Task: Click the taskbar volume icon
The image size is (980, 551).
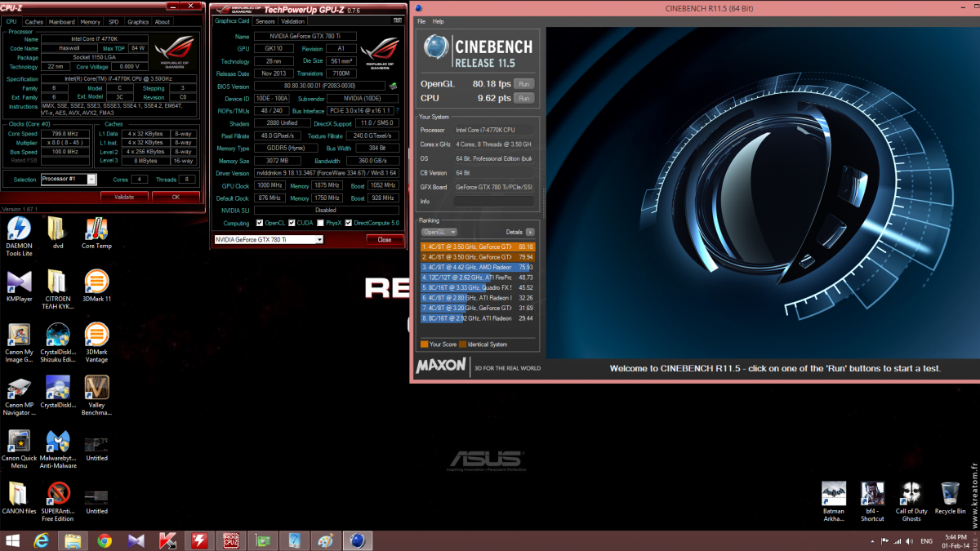Action: click(x=909, y=541)
